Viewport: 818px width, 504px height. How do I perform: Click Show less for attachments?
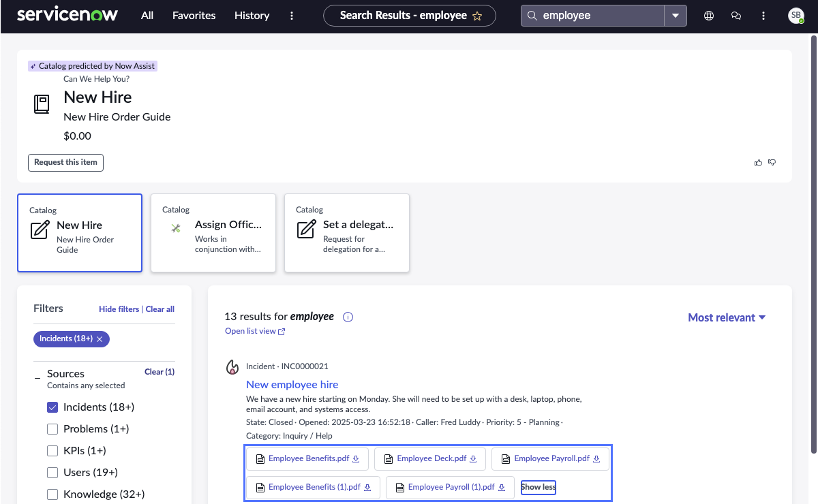click(539, 487)
